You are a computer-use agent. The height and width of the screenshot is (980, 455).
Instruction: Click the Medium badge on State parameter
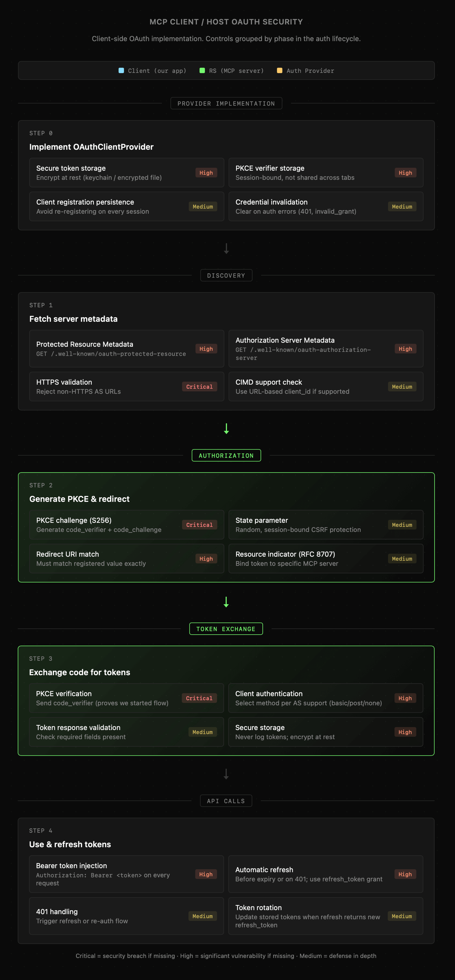(402, 525)
